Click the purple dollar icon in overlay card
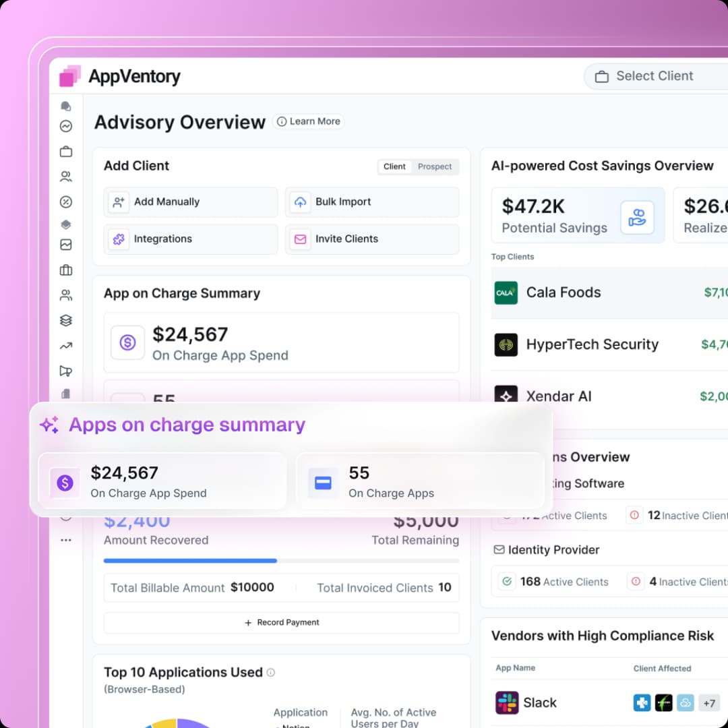728x728 pixels. pyautogui.click(x=65, y=483)
